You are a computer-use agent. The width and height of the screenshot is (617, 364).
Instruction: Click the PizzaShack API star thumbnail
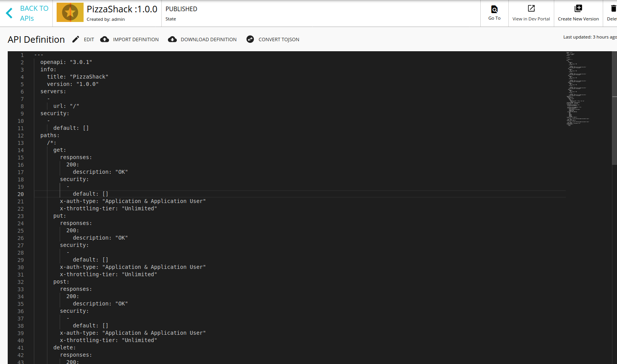click(x=70, y=12)
